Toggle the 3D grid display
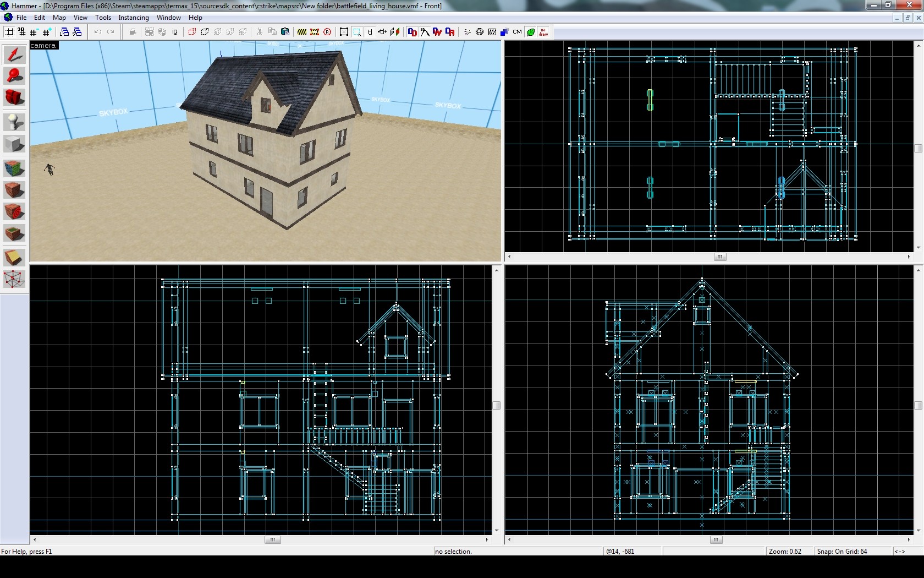 pyautogui.click(x=22, y=32)
